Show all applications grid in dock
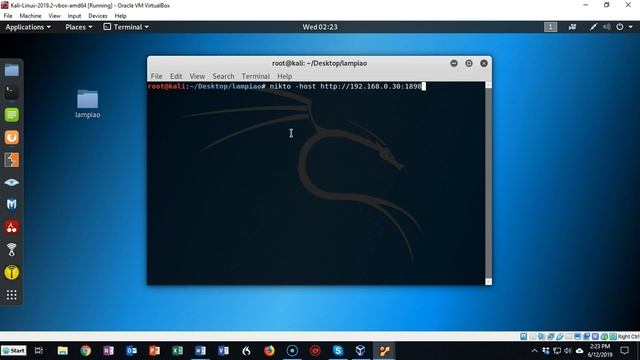Image resolution: width=640 pixels, height=360 pixels. click(11, 295)
